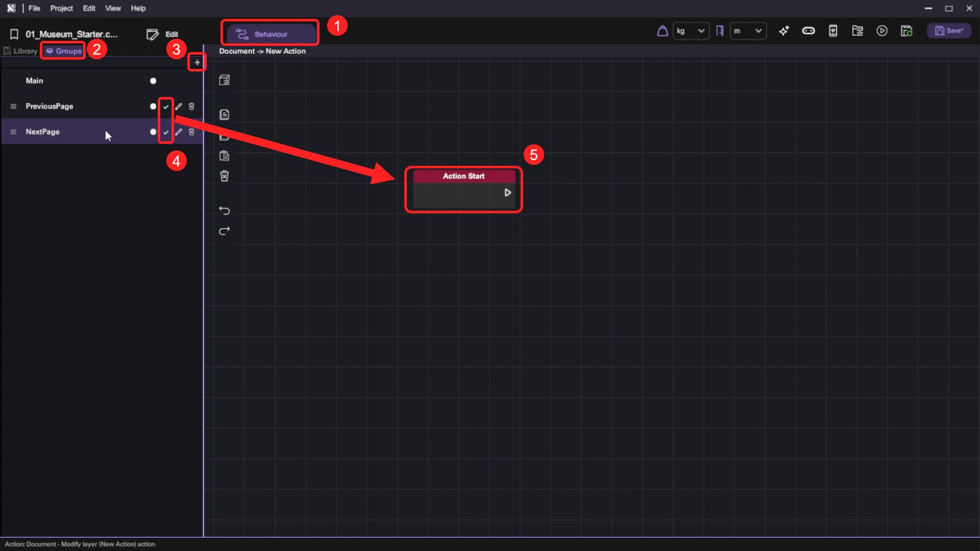Click the paste clipboard icon in canvas toolbar
980x551 pixels.
[224, 156]
